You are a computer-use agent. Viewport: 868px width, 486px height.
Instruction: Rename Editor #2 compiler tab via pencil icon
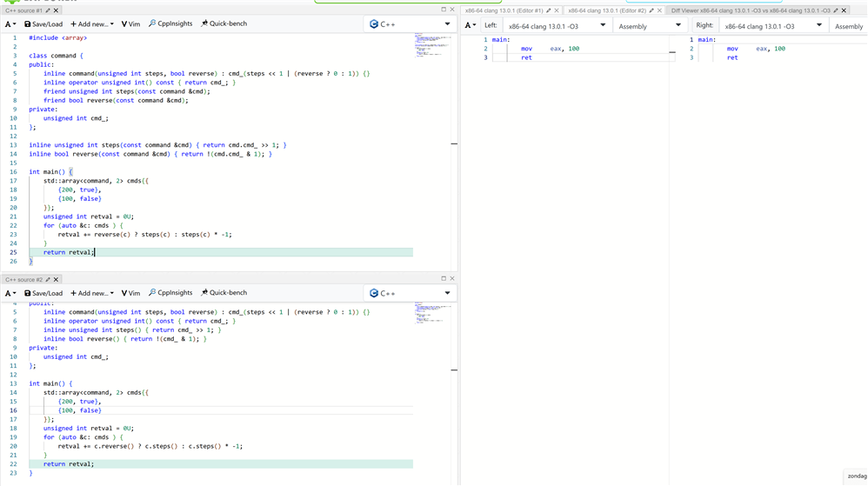click(651, 10)
